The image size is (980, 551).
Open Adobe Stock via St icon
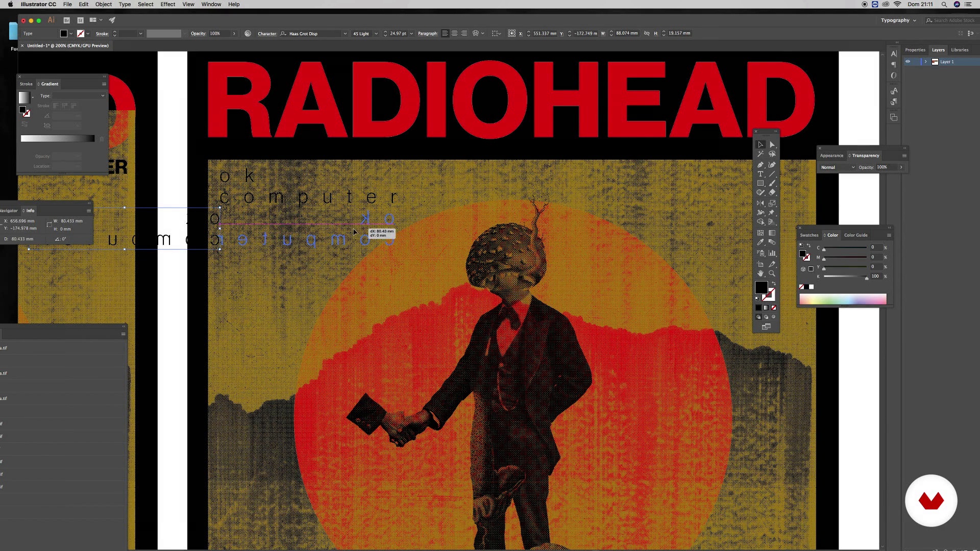[80, 20]
